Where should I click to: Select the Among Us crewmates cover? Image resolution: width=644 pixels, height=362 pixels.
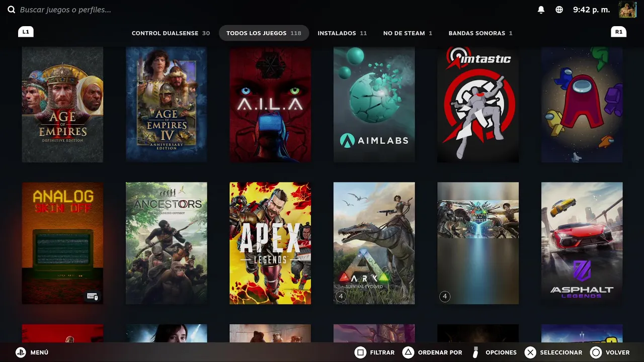[582, 105]
